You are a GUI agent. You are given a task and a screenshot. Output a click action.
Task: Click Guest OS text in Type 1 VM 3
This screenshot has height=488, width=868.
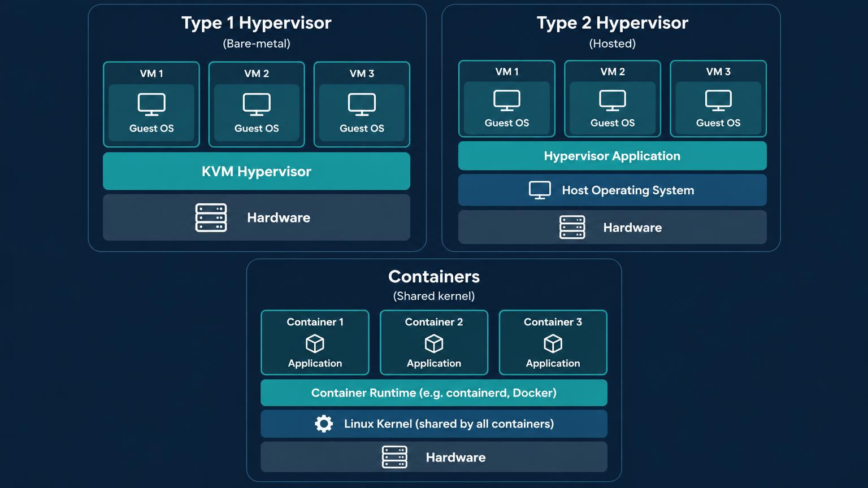(362, 128)
